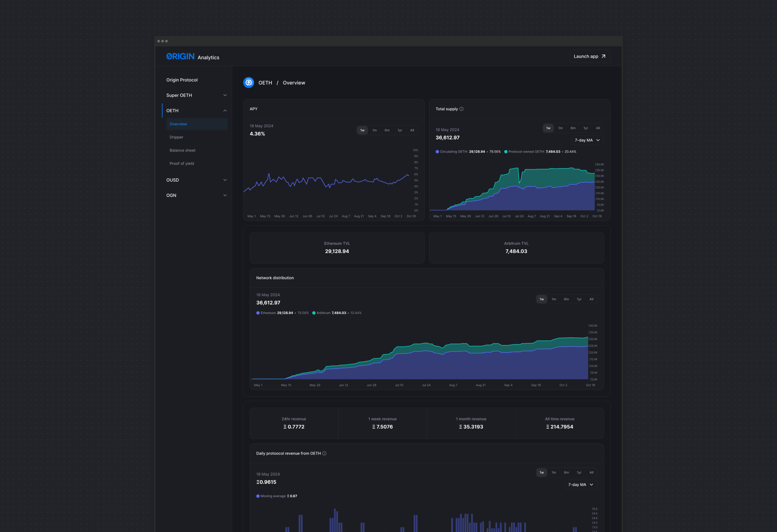Click the Total supply value 36,612.97

point(447,138)
